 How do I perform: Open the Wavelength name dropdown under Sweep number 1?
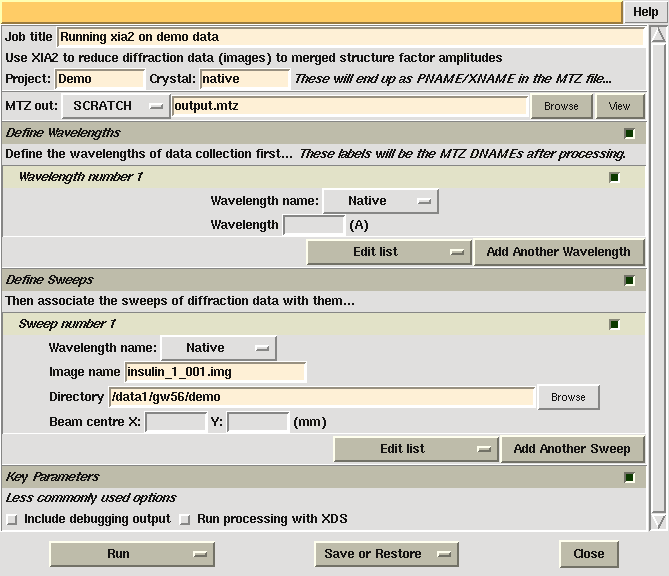219,348
